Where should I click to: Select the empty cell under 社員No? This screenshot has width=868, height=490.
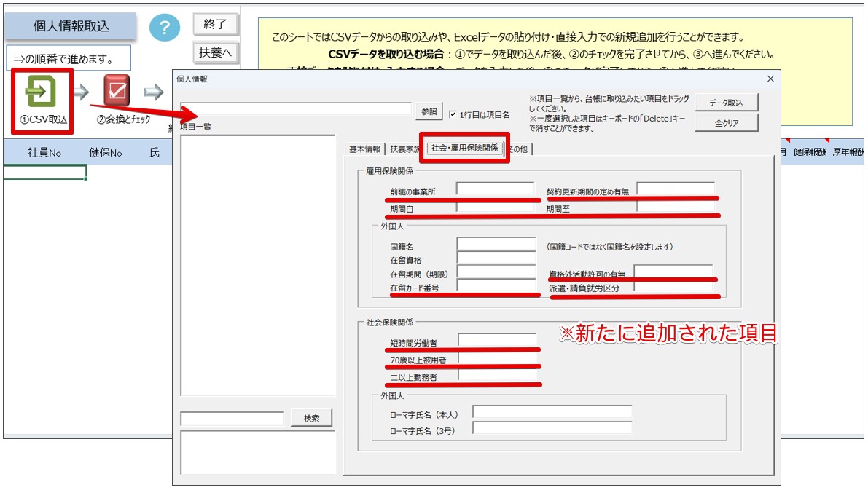tap(45, 172)
